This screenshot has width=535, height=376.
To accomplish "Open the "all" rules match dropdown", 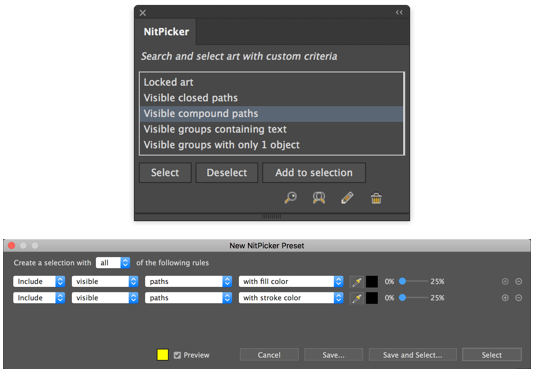I will [x=113, y=263].
